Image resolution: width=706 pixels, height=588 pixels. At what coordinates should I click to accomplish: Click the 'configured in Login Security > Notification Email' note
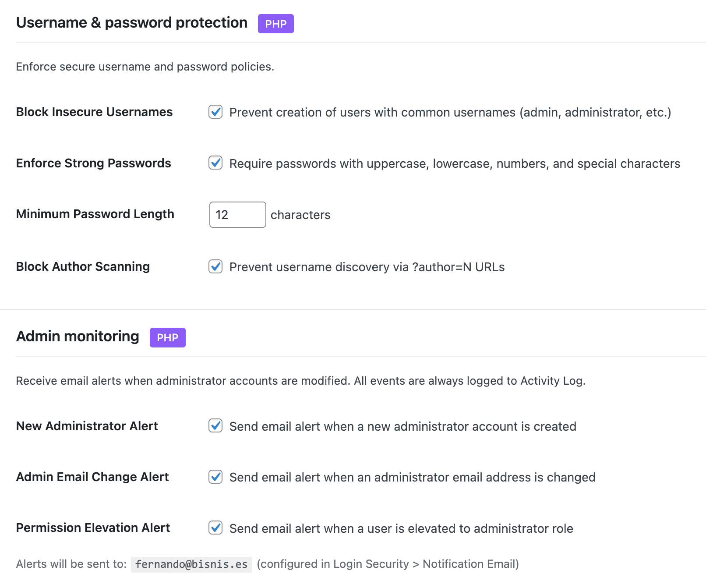point(388,564)
